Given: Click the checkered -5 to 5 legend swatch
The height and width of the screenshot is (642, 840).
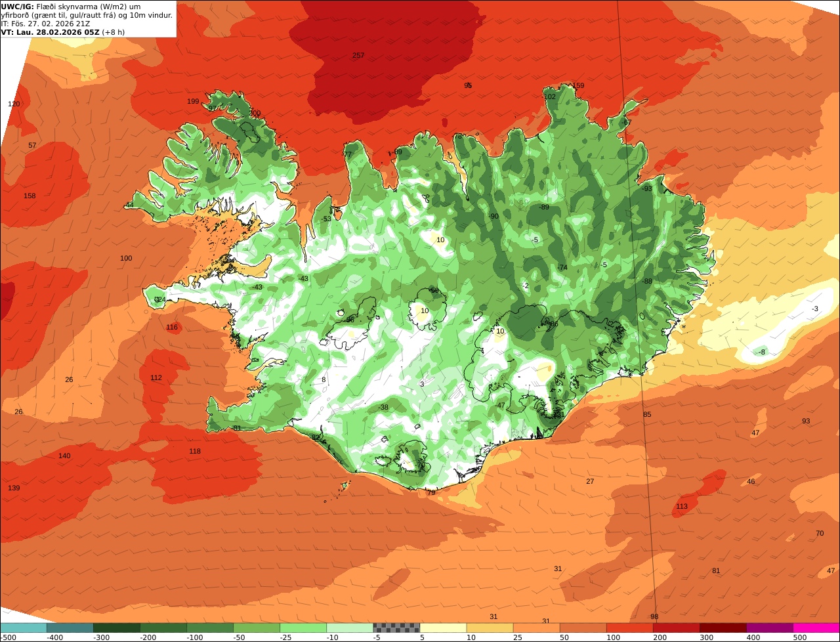Looking at the screenshot, I should coord(396,628).
